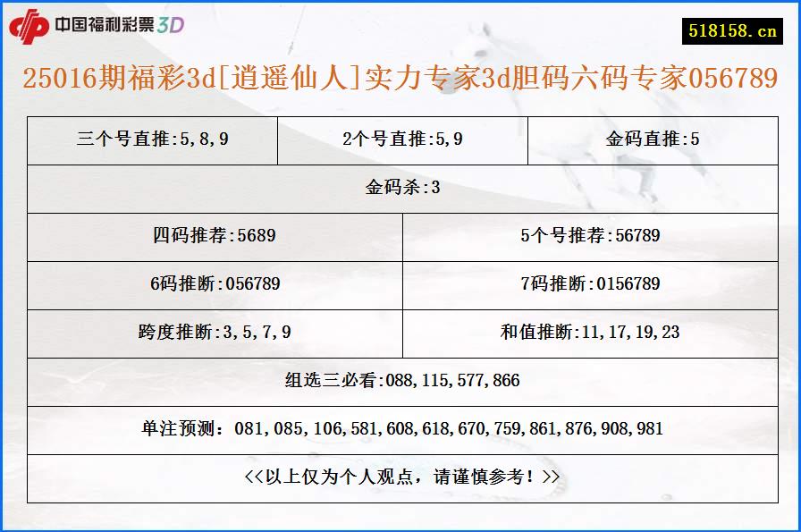801x532 pixels.
Task: Open the 25016期 article title
Action: coord(400,81)
